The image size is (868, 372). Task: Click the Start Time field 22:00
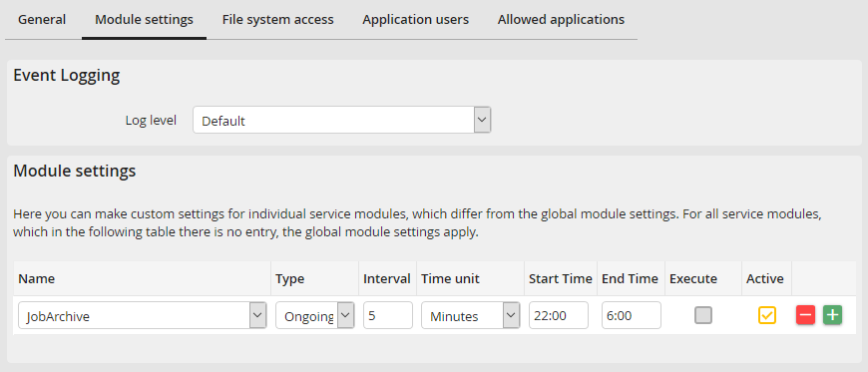(x=559, y=315)
